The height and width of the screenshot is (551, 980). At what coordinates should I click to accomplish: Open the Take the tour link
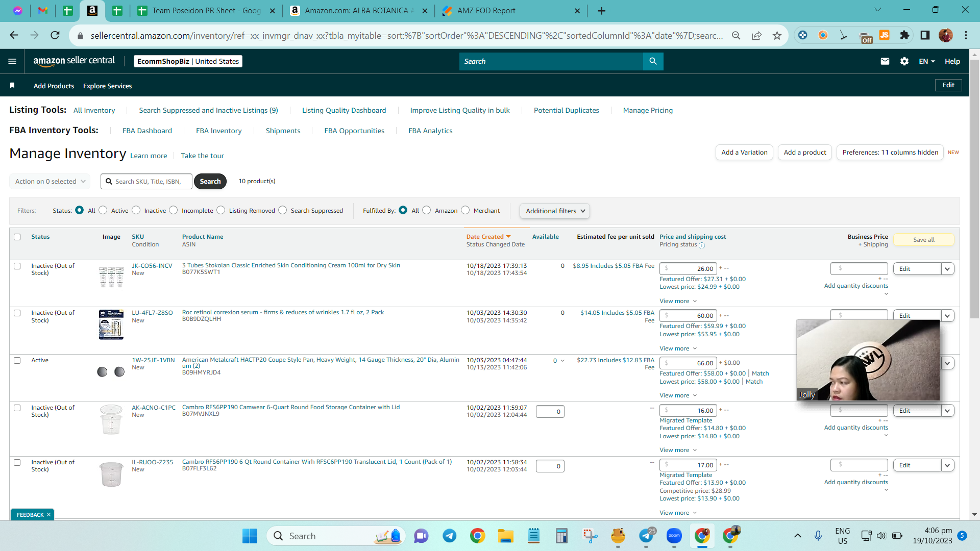202,156
